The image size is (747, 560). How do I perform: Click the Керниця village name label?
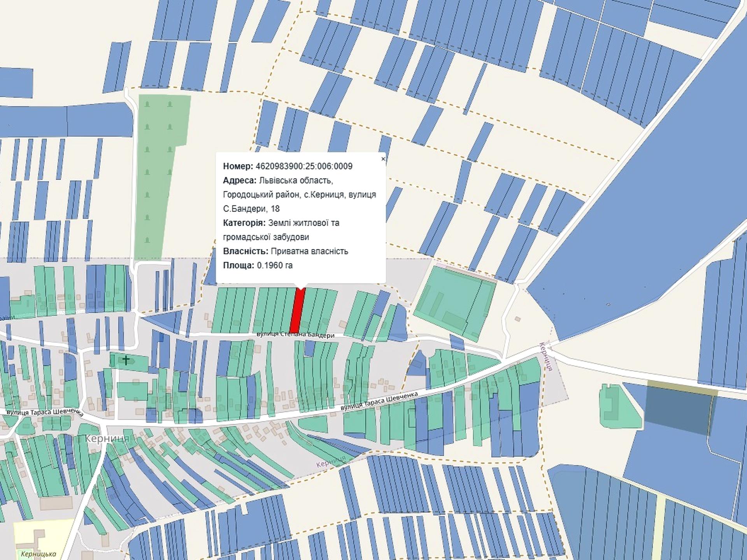(107, 438)
